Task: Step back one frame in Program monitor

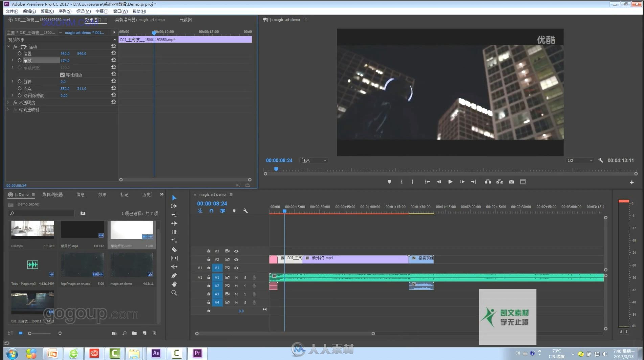Action: [x=439, y=182]
